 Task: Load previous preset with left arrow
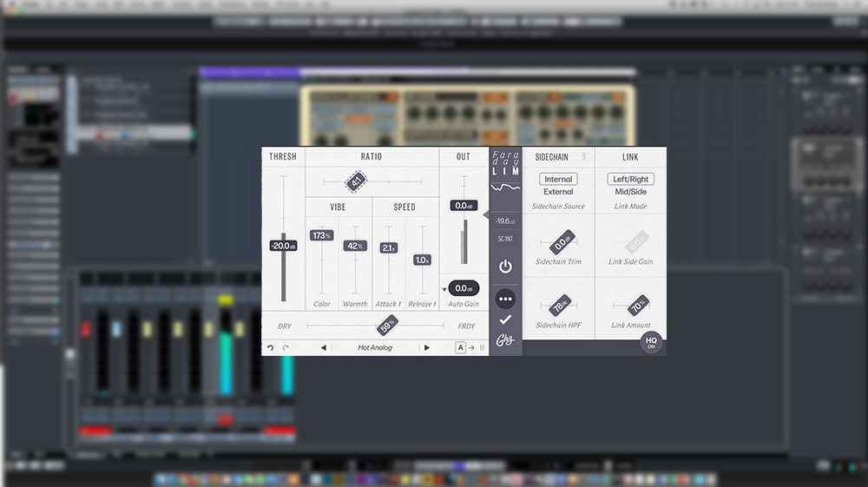coord(323,347)
